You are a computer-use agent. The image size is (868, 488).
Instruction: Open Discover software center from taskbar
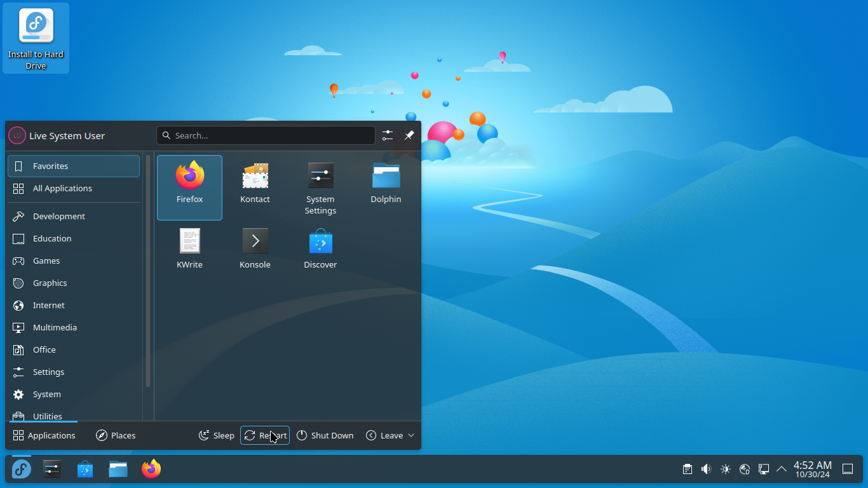[85, 470]
